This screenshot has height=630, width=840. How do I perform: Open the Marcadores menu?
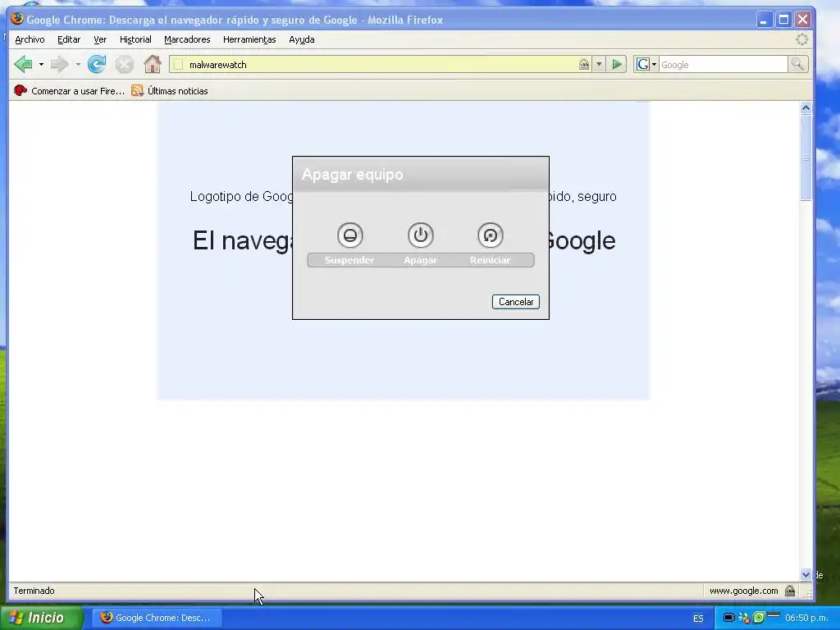coord(187,39)
